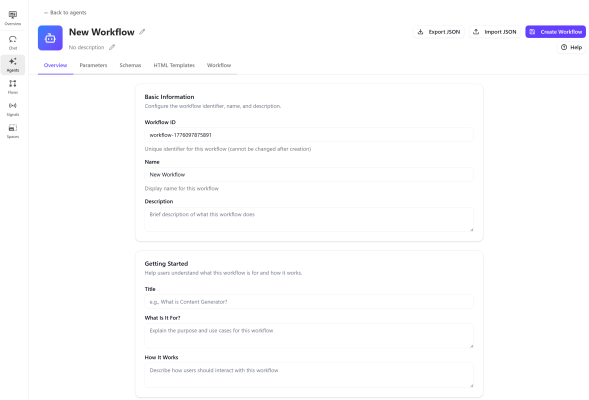
Task: Select the Agents sidebar icon
Action: pos(13,65)
